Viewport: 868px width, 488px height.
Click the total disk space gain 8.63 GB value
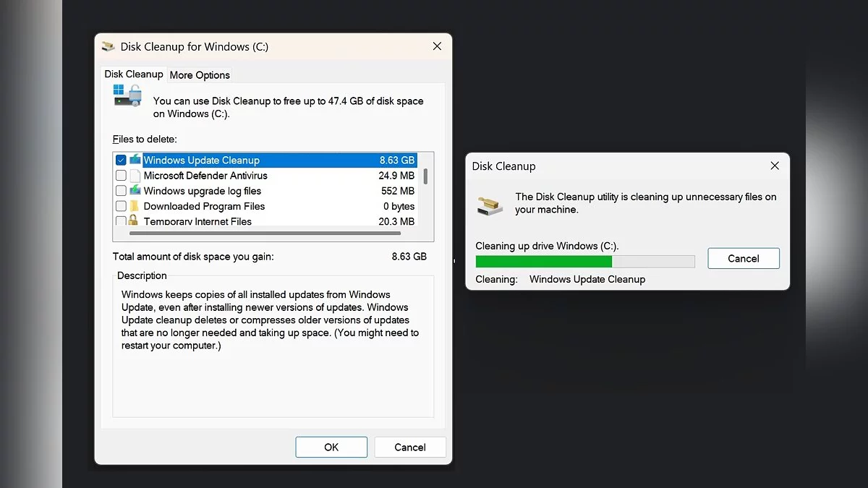pyautogui.click(x=409, y=257)
